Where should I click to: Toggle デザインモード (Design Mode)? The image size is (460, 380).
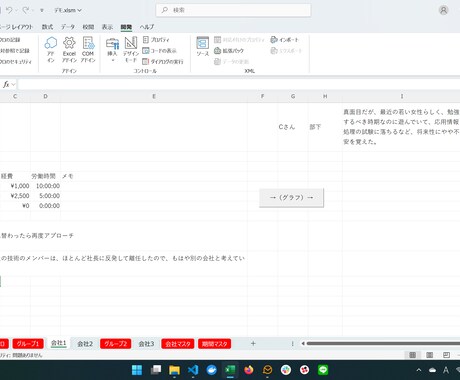point(131,49)
